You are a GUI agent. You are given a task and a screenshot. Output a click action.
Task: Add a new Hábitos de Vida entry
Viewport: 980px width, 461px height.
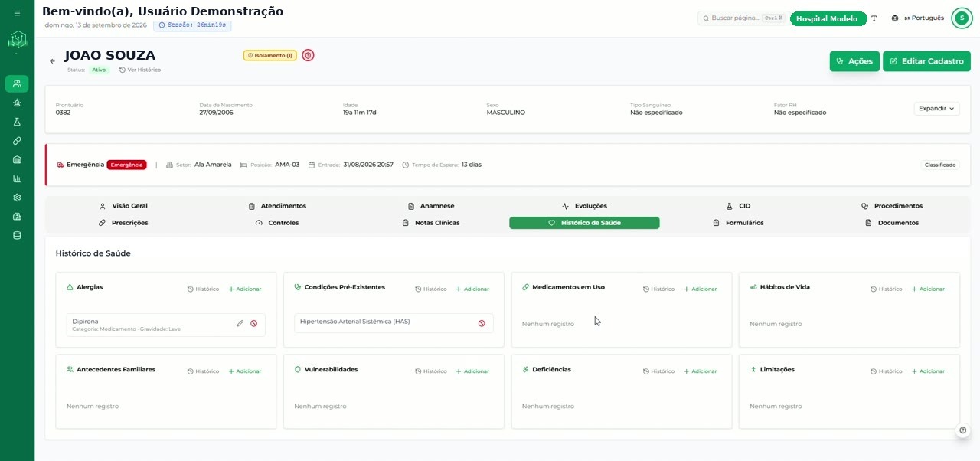[928, 289]
